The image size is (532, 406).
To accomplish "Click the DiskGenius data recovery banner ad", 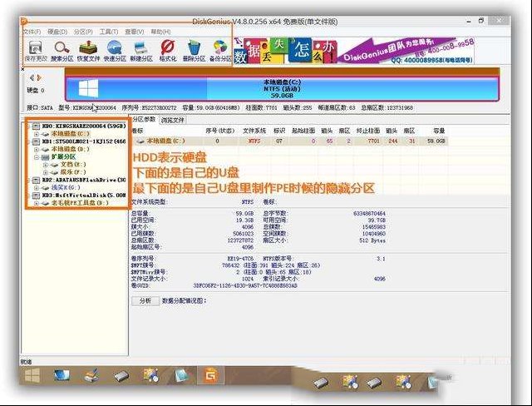I will point(354,51).
